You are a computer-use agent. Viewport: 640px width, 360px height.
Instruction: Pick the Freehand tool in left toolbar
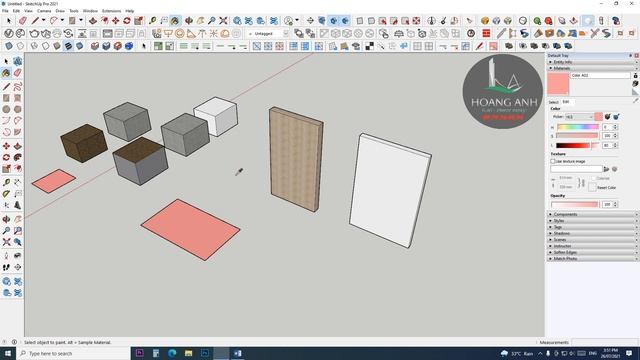pos(18,87)
